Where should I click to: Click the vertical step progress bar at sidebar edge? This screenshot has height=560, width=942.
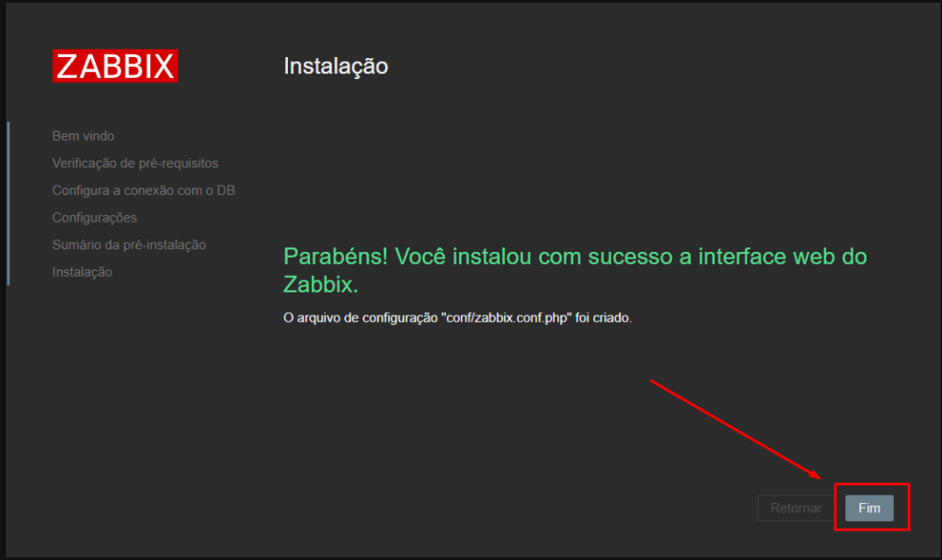pos(8,203)
